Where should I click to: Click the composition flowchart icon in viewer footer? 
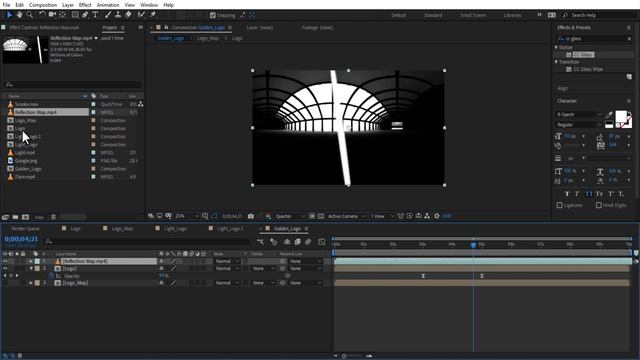427,216
